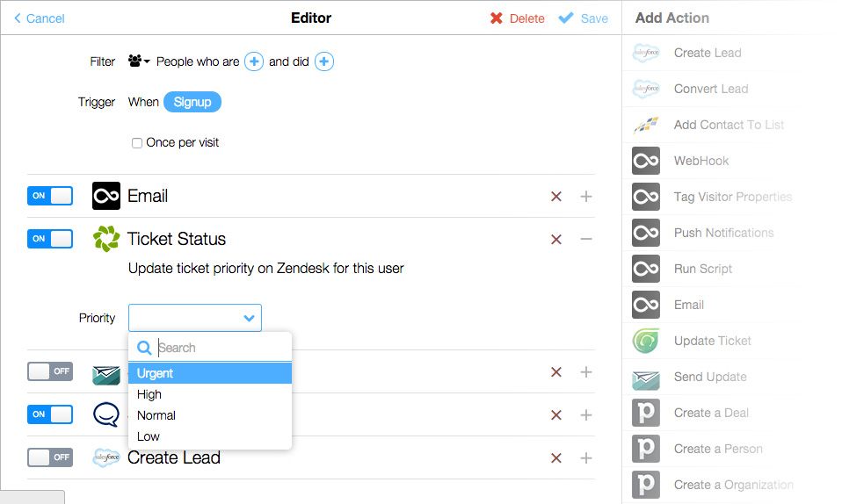Remove the Email action with its X

[555, 197]
